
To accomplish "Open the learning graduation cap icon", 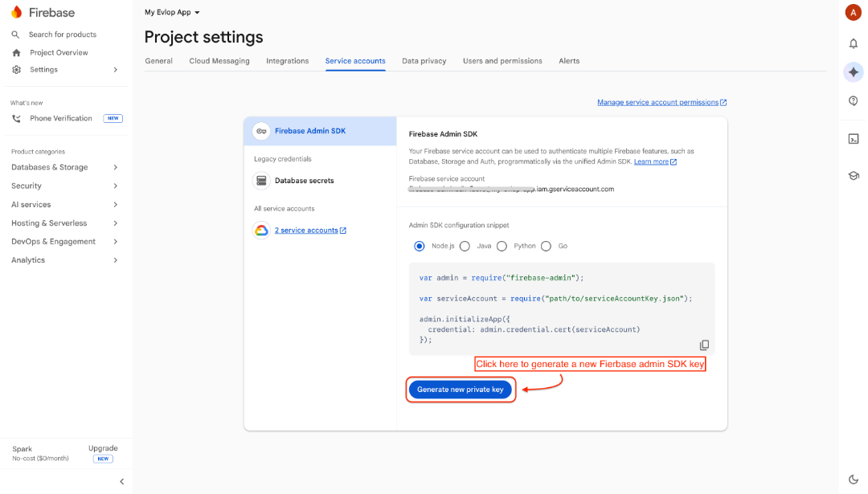I will pos(853,176).
